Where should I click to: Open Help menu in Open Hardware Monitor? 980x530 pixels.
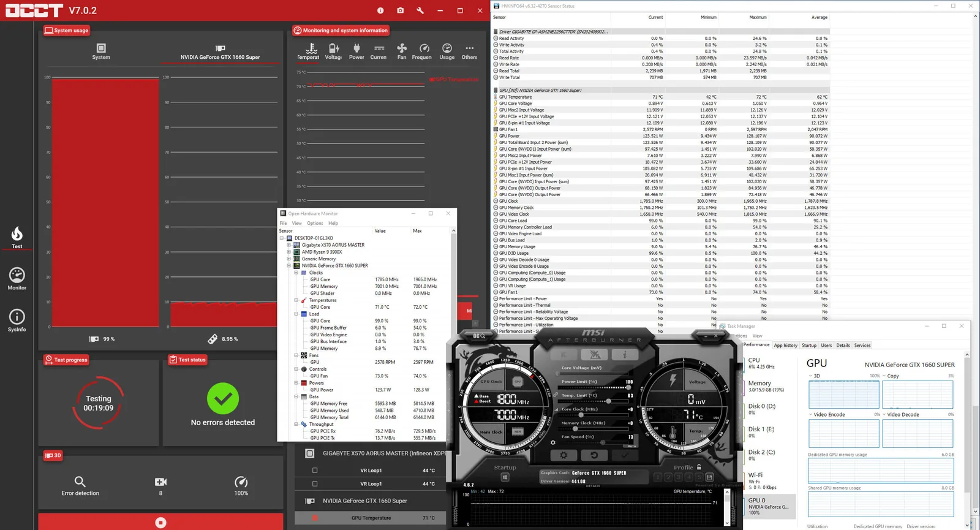click(x=333, y=223)
